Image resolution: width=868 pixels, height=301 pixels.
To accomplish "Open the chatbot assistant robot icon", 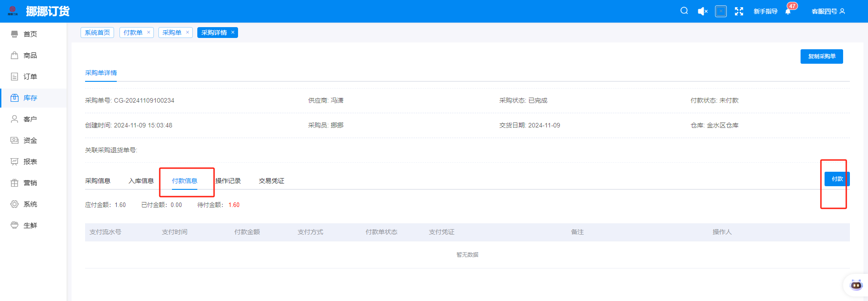I will click(856, 285).
